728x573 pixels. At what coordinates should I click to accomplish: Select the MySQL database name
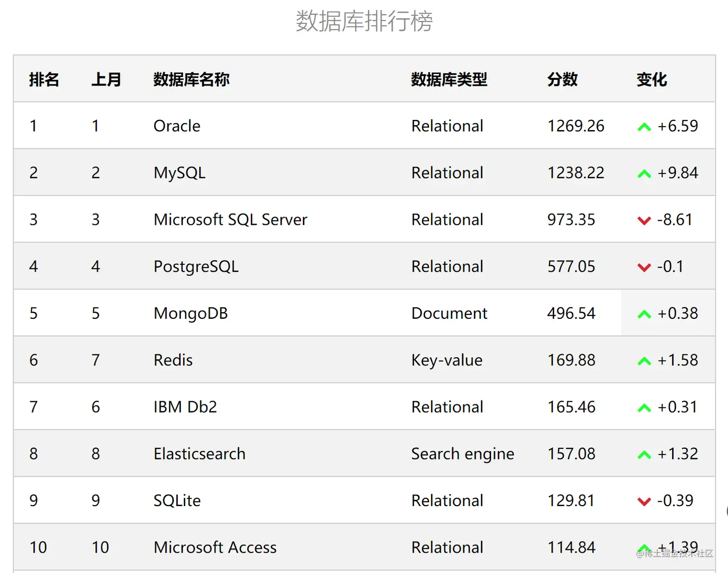click(x=179, y=173)
